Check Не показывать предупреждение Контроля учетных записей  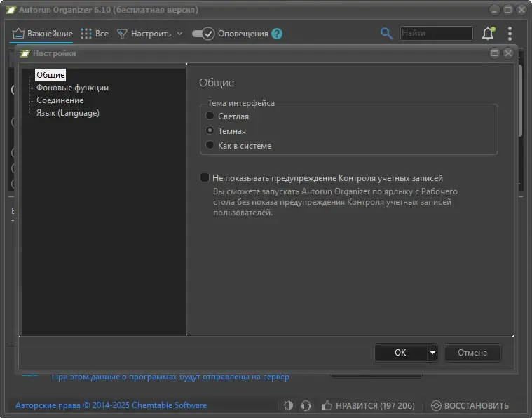coord(205,177)
